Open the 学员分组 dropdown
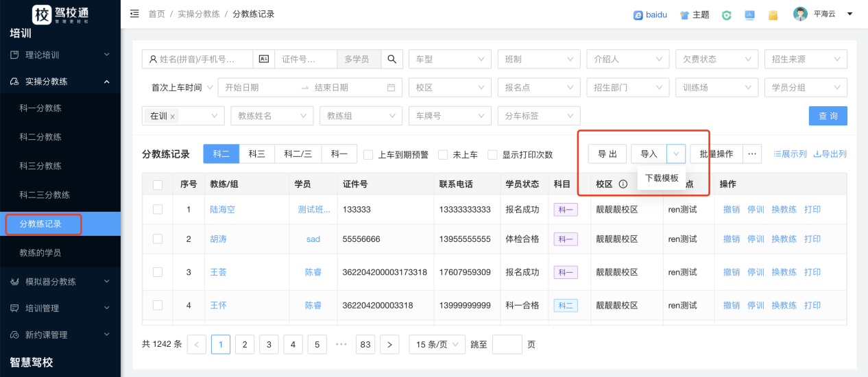Viewport: 868px width, 377px height. tap(806, 88)
